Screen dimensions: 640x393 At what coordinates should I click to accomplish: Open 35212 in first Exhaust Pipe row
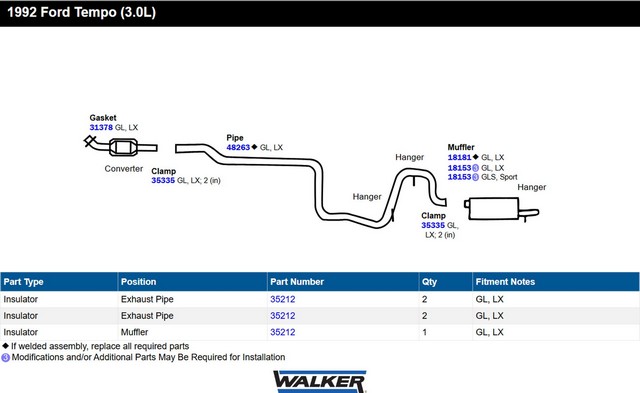pos(282,299)
